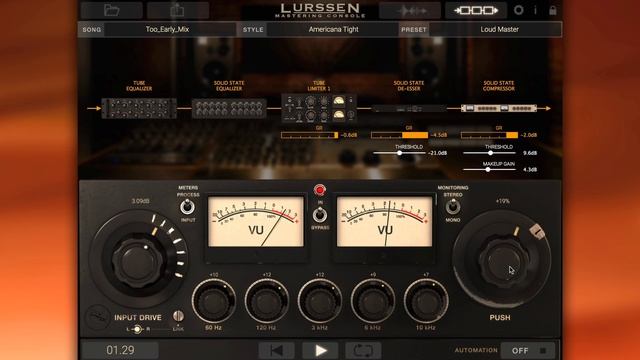Select the Solid State Compressor unit

pyautogui.click(x=499, y=108)
